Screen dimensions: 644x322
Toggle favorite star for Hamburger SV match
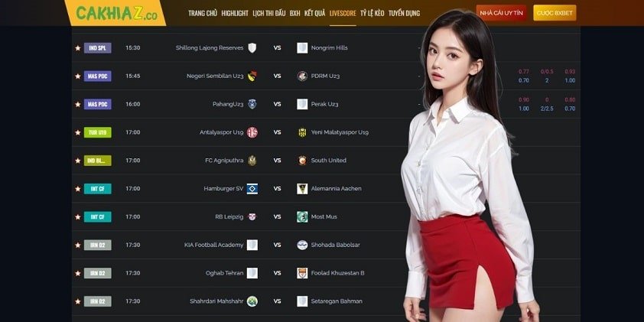[77, 189]
